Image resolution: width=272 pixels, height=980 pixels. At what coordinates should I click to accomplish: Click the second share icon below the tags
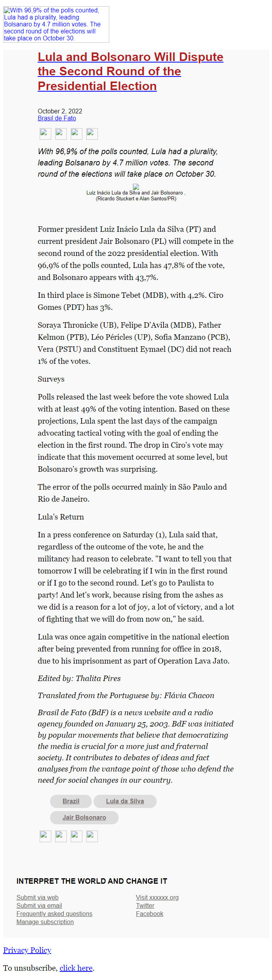(61, 836)
